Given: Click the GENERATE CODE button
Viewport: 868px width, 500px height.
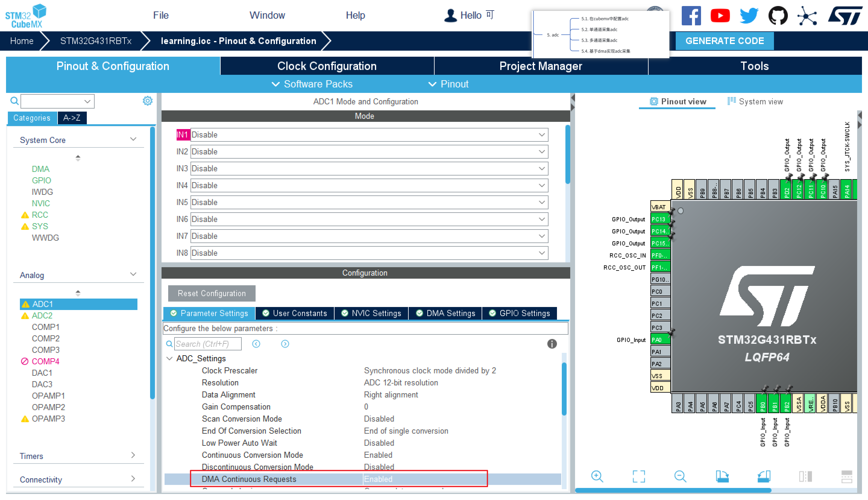Looking at the screenshot, I should click(725, 41).
